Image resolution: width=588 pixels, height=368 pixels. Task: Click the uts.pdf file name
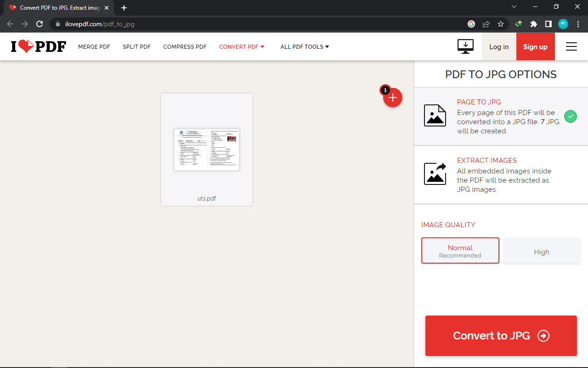207,199
